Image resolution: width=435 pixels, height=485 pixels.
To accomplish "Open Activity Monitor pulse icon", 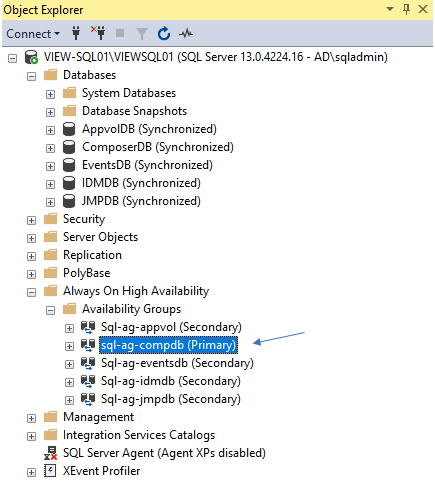I will coord(186,33).
